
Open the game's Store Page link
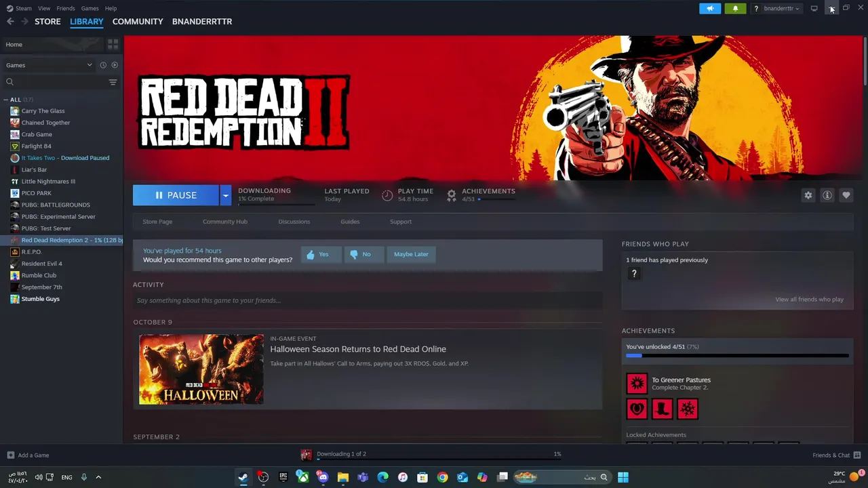(157, 222)
